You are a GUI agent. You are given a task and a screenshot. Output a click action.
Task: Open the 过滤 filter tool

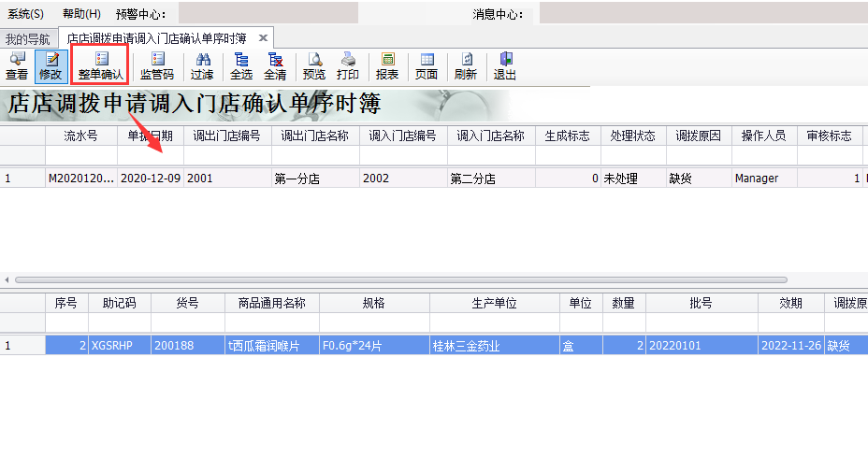[x=202, y=66]
